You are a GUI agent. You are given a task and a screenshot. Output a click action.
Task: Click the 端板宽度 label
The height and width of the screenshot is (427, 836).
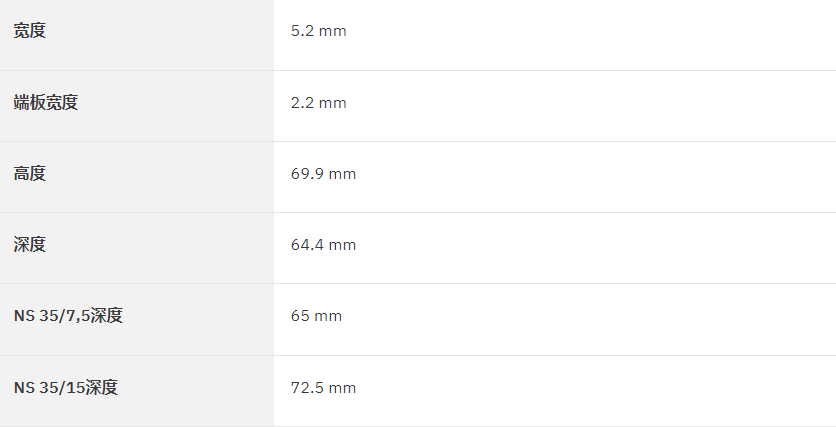point(46,102)
